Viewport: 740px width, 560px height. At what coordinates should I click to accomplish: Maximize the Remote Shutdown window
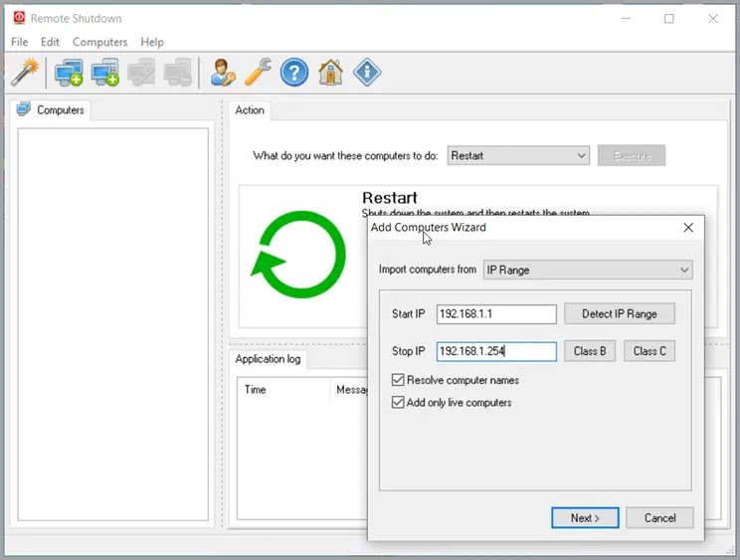668,18
